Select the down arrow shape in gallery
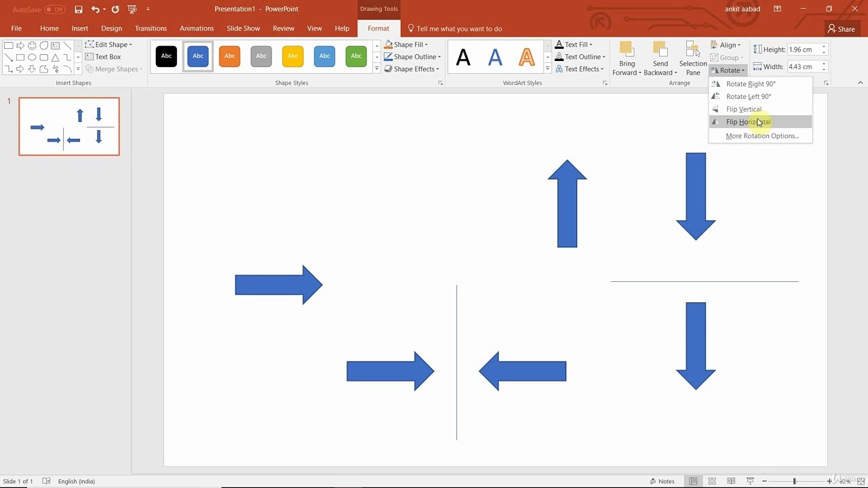868x488 pixels. coord(32,68)
